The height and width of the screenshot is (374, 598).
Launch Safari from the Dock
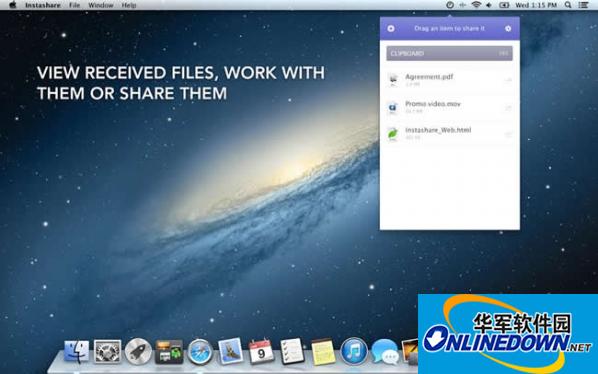(199, 352)
